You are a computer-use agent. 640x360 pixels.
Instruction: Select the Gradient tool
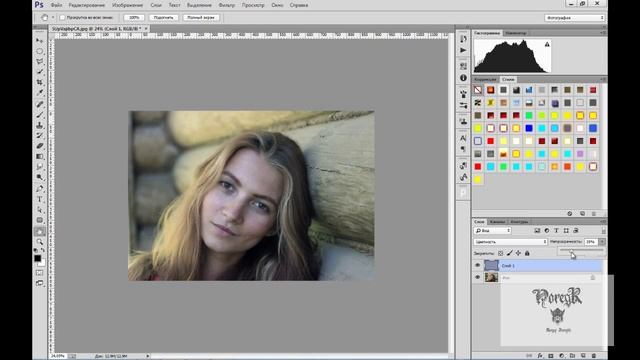click(x=40, y=156)
